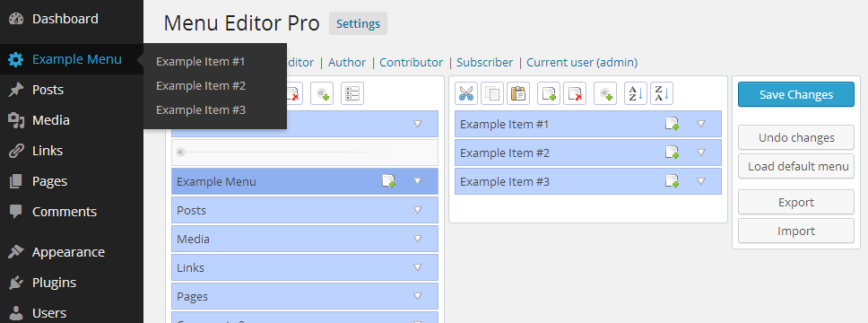
Task: Open Dashboard in admin sidebar
Action: [65, 19]
